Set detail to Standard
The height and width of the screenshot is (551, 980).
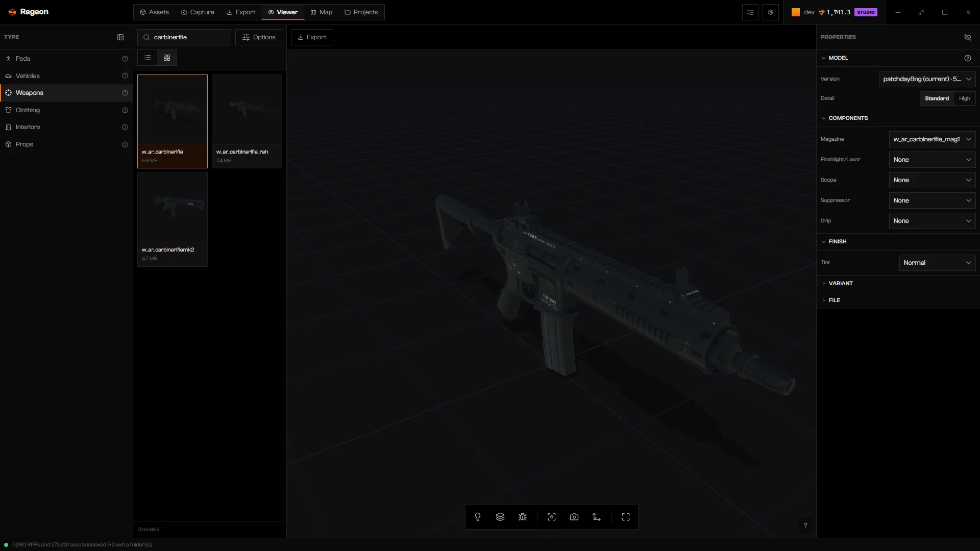point(937,98)
